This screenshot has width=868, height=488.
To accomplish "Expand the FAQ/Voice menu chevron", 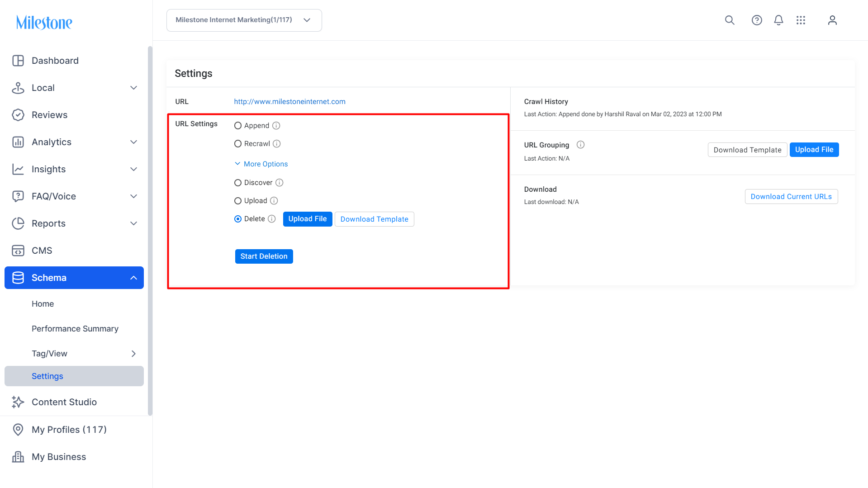I will [x=134, y=196].
